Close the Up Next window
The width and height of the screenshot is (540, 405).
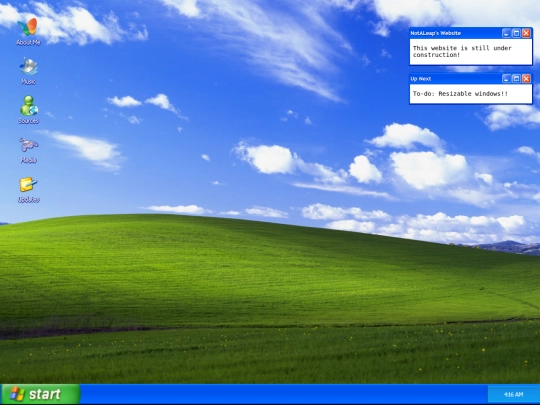526,79
